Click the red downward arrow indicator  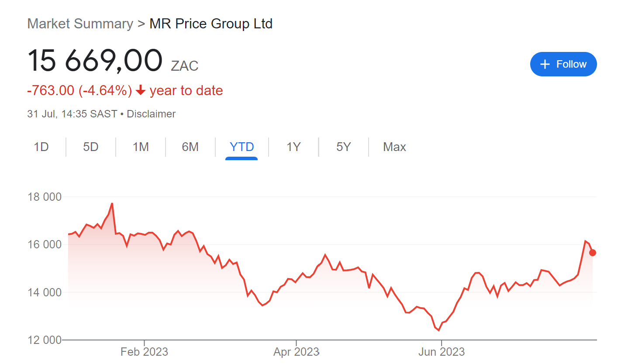[x=140, y=91]
